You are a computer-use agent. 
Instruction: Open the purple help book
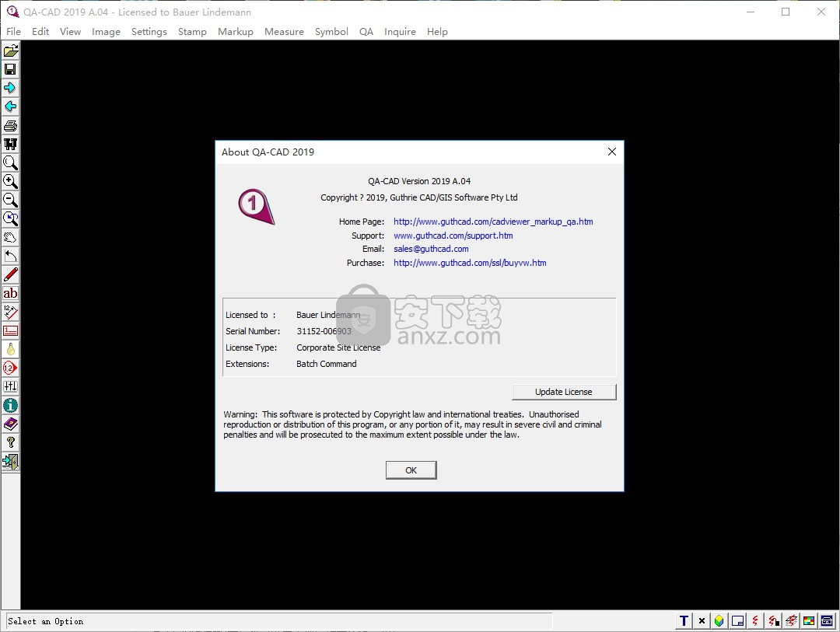click(x=11, y=424)
